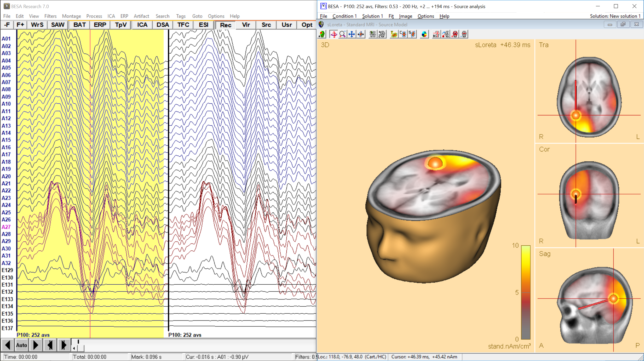Click the ERP toolbar button

point(100,25)
